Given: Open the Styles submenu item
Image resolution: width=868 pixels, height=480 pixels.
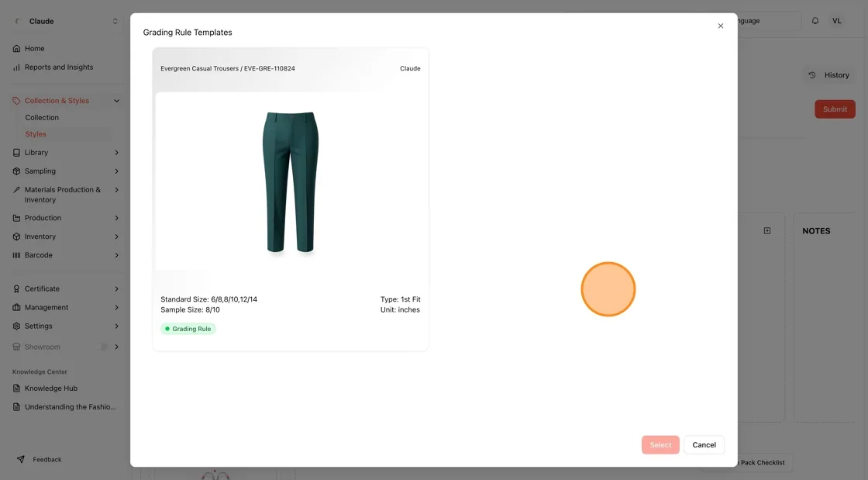Looking at the screenshot, I should point(36,134).
